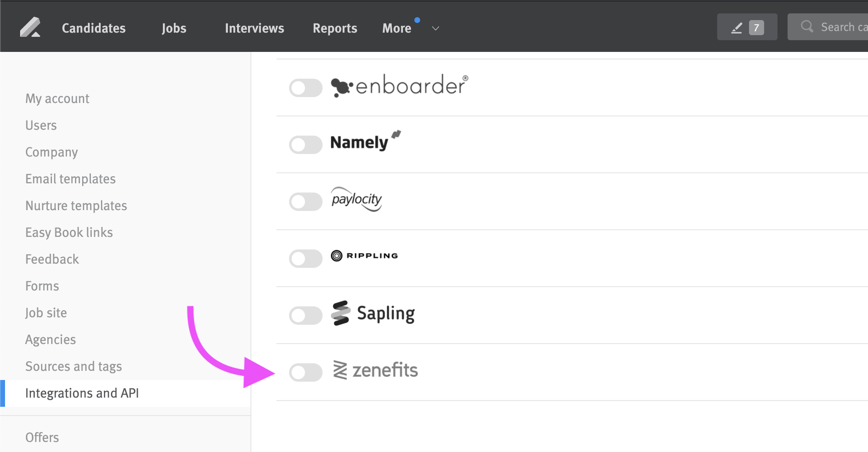Image resolution: width=868 pixels, height=452 pixels.
Task: Click the Namely logo
Action: [x=366, y=141]
